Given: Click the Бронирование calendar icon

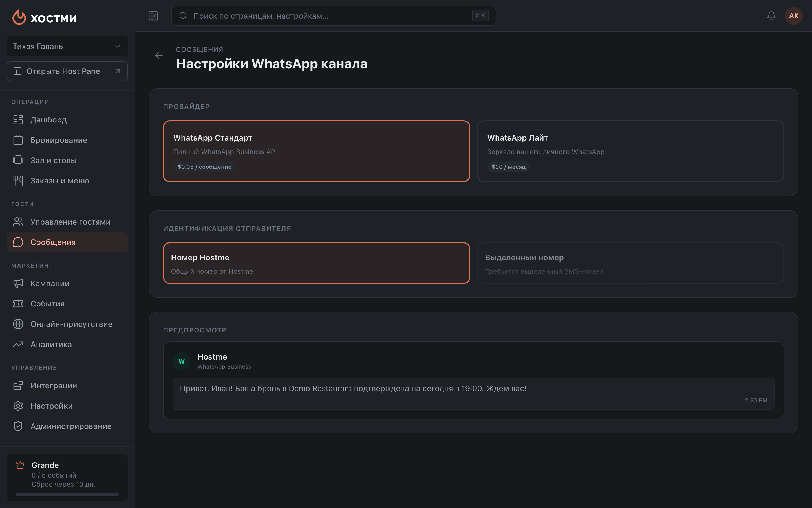Looking at the screenshot, I should click(x=18, y=140).
